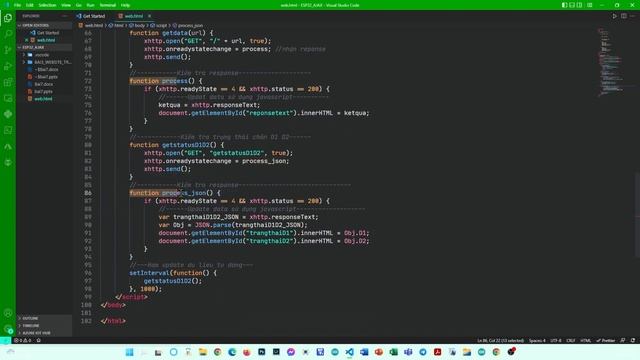Image resolution: width=640 pixels, height=360 pixels.
Task: Open the Accounts icon in activity bar
Action: pos(8,313)
